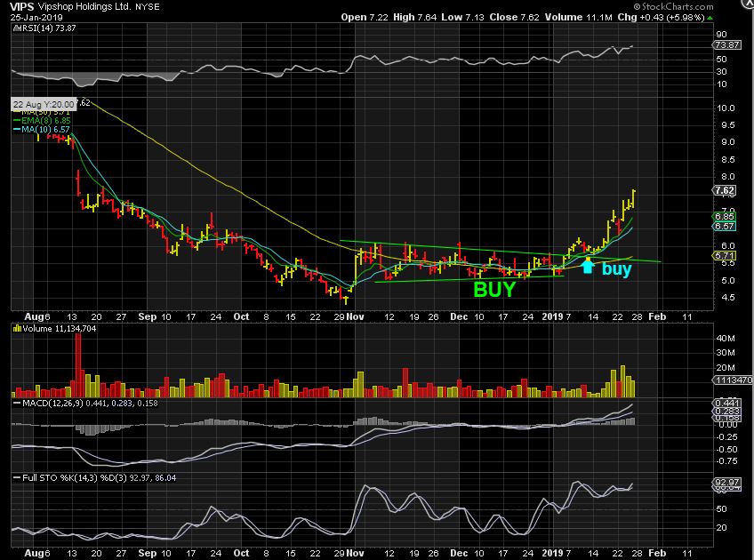Click the Nov label on the price chart date axis
The width and height of the screenshot is (754, 560).
[x=356, y=316]
